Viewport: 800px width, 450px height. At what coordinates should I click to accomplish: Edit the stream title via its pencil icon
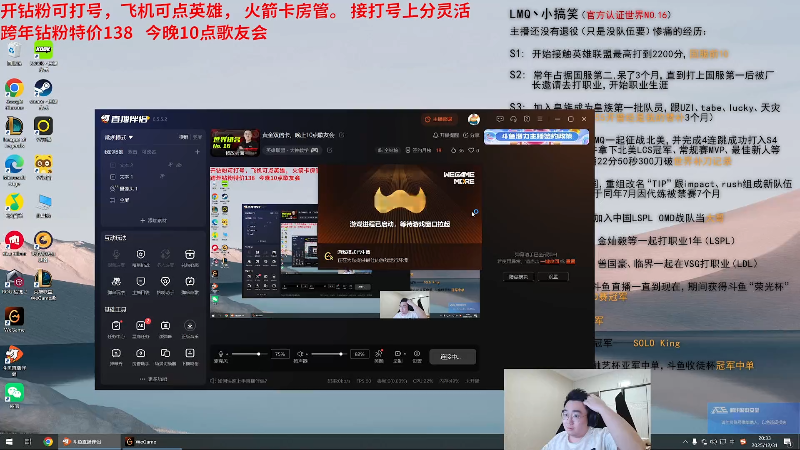click(x=341, y=135)
